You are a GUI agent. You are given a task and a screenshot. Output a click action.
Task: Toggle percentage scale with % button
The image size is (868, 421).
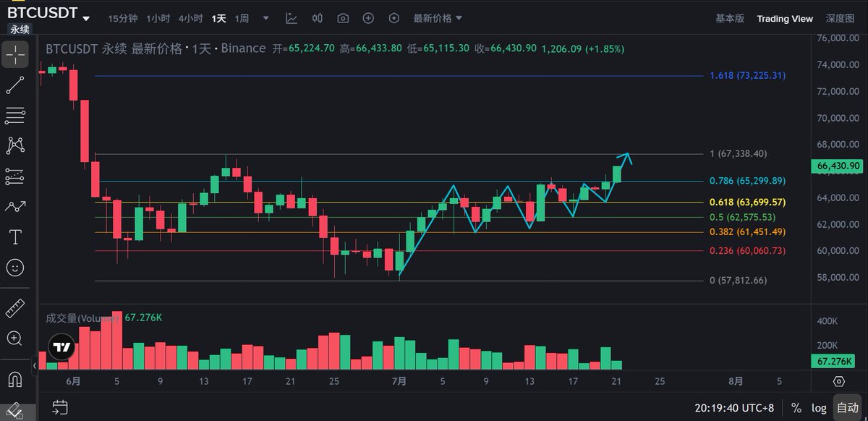pyautogui.click(x=796, y=407)
